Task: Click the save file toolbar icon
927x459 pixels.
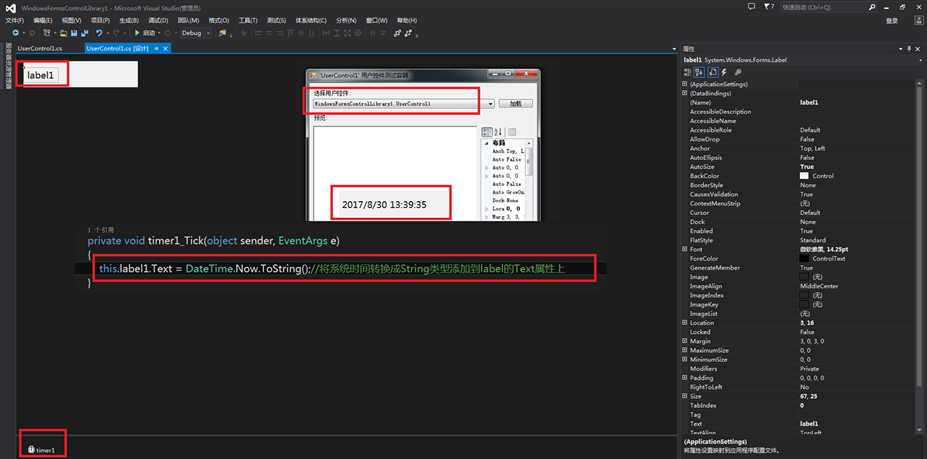Action: (x=73, y=33)
